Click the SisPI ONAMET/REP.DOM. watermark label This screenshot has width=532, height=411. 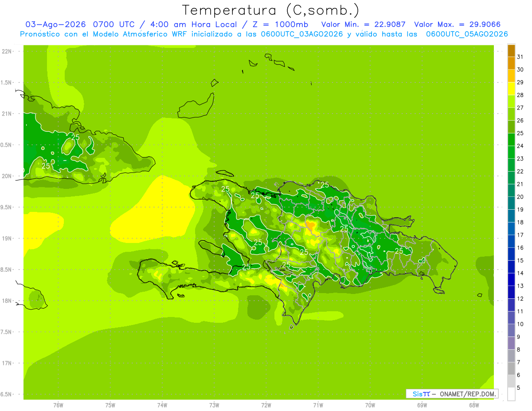point(452,394)
